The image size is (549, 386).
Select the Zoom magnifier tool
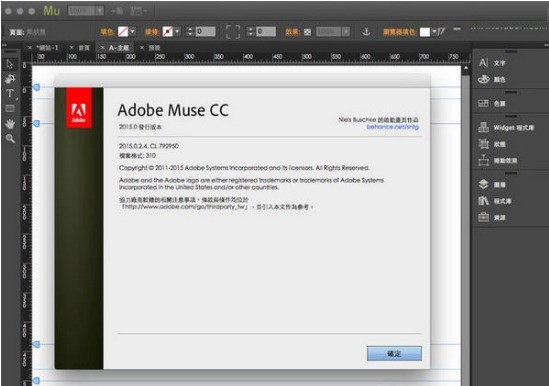[10, 138]
